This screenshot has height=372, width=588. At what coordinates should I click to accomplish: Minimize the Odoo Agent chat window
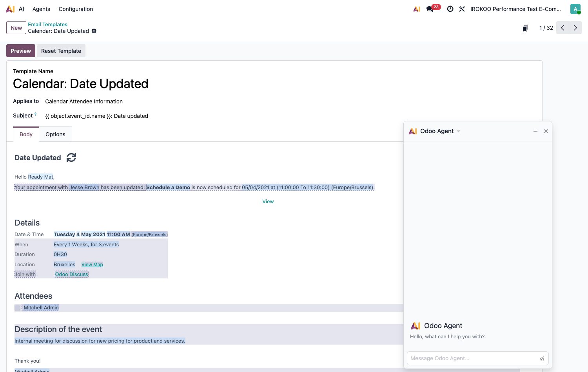point(535,131)
